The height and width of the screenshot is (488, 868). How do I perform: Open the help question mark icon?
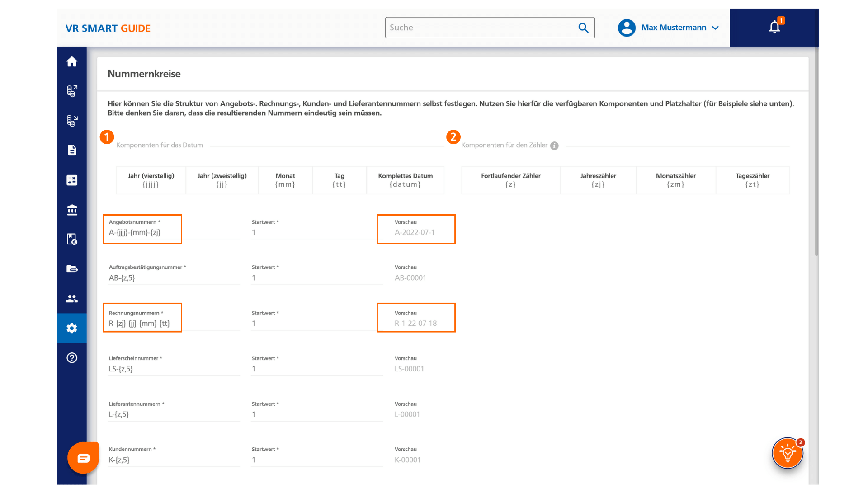[x=72, y=358]
